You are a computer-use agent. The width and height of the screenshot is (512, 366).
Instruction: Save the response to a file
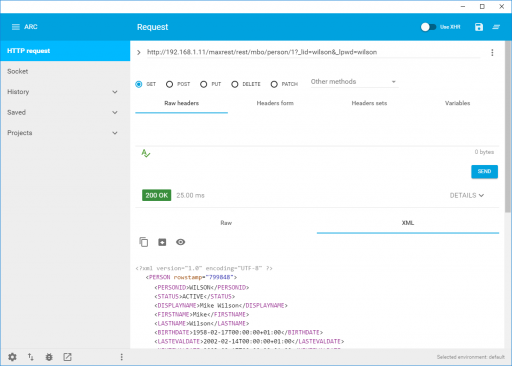pyautogui.click(x=162, y=242)
